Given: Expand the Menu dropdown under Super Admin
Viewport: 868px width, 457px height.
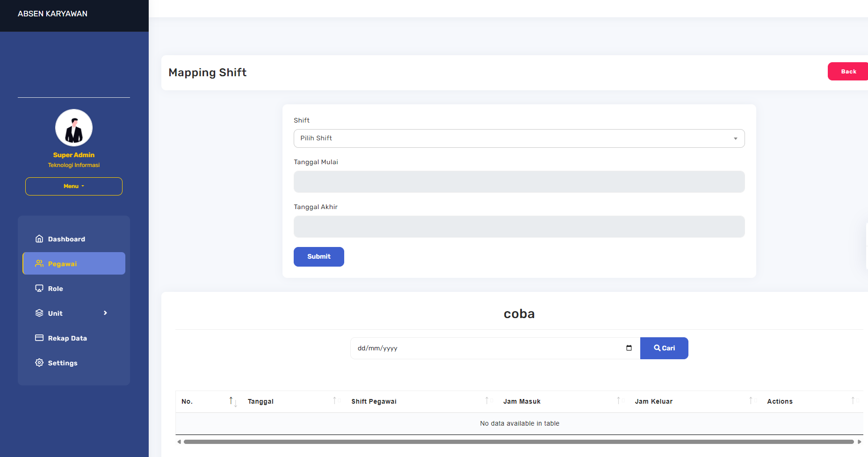Looking at the screenshot, I should (74, 186).
